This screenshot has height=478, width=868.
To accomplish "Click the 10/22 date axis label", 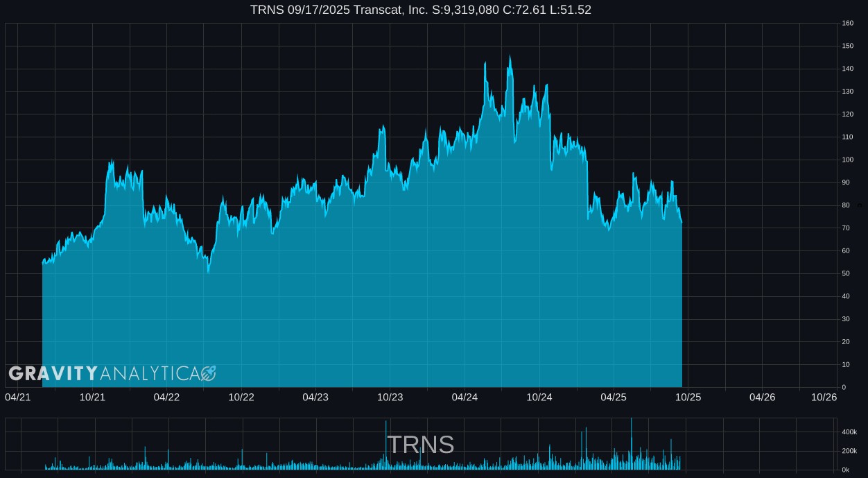I will pyautogui.click(x=241, y=397).
